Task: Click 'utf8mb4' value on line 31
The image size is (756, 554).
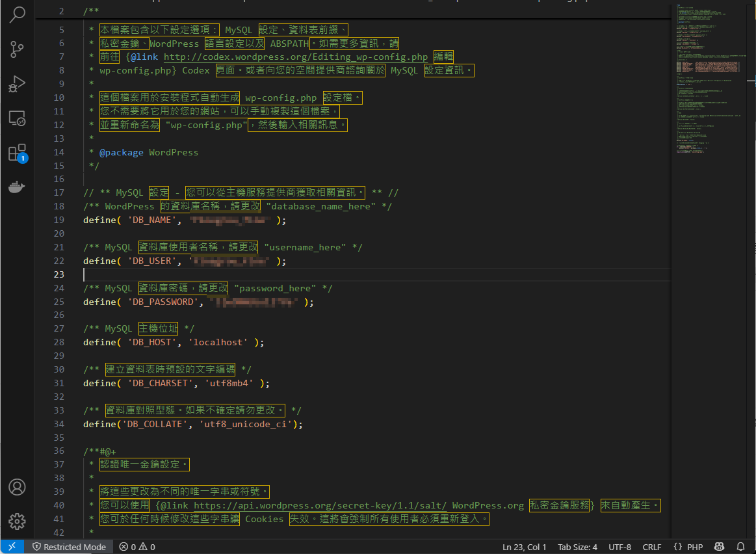Action: coord(229,384)
